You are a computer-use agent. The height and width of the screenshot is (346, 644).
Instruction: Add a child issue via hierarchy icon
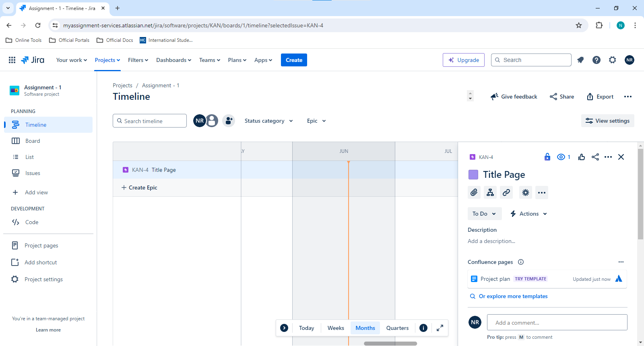click(490, 192)
